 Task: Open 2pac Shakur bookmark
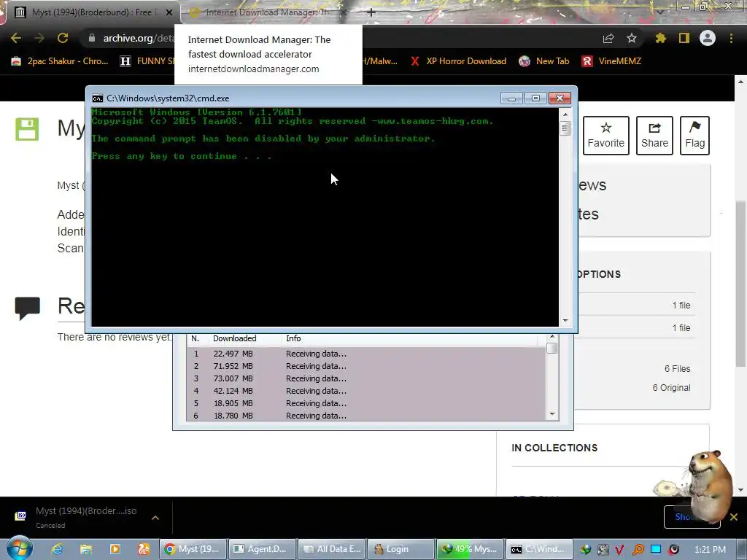click(x=60, y=61)
